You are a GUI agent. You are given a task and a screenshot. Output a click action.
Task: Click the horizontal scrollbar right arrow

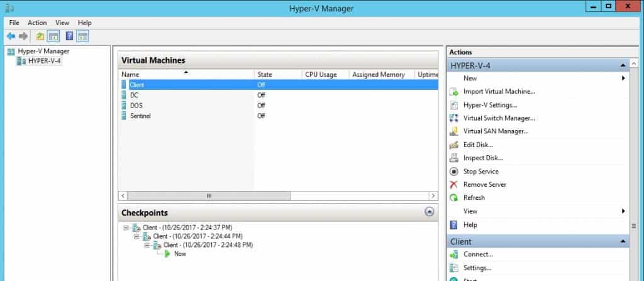(433, 196)
